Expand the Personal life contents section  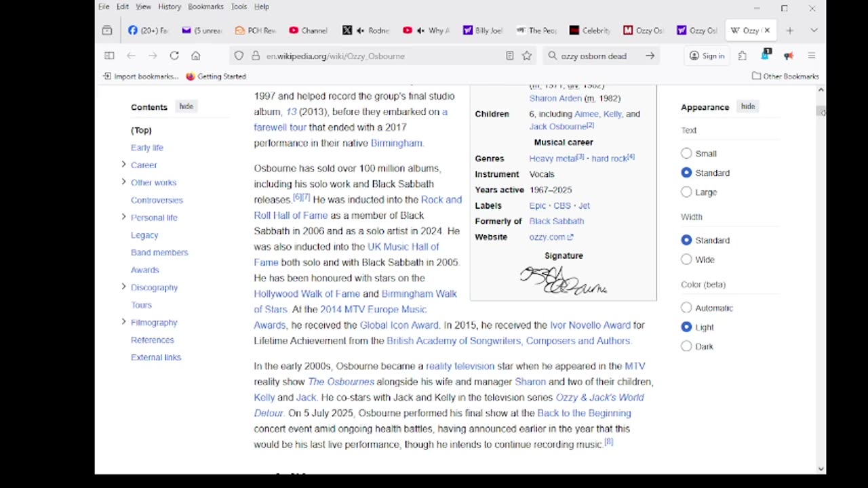pos(123,217)
